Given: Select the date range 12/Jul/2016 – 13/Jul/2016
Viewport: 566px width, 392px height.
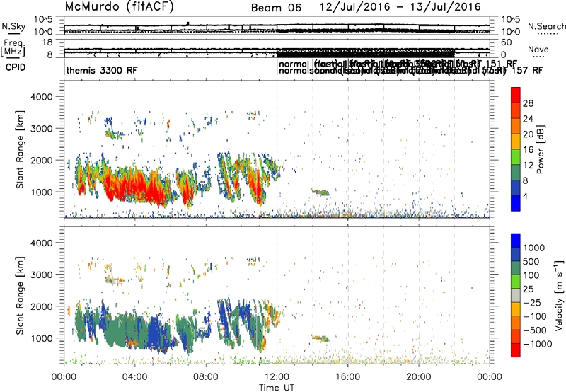Looking at the screenshot, I should [x=400, y=7].
